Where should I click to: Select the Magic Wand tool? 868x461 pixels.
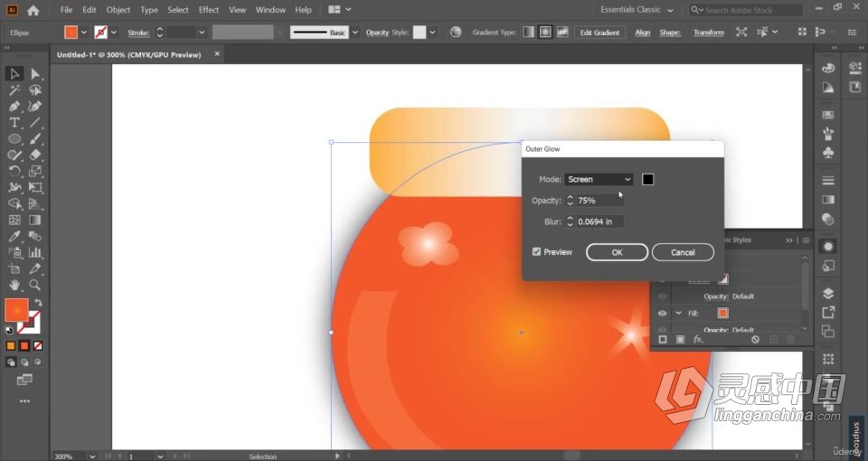(14, 90)
